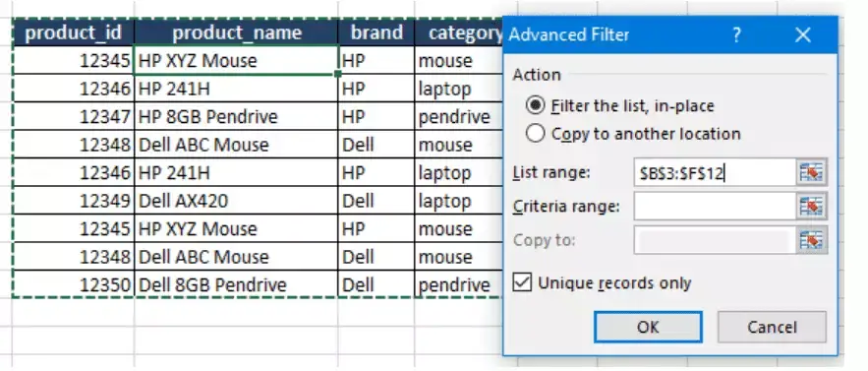Select the cell containing 'Dell AX420'
Viewport: 868px width, 371px height.
pyautogui.click(x=236, y=201)
